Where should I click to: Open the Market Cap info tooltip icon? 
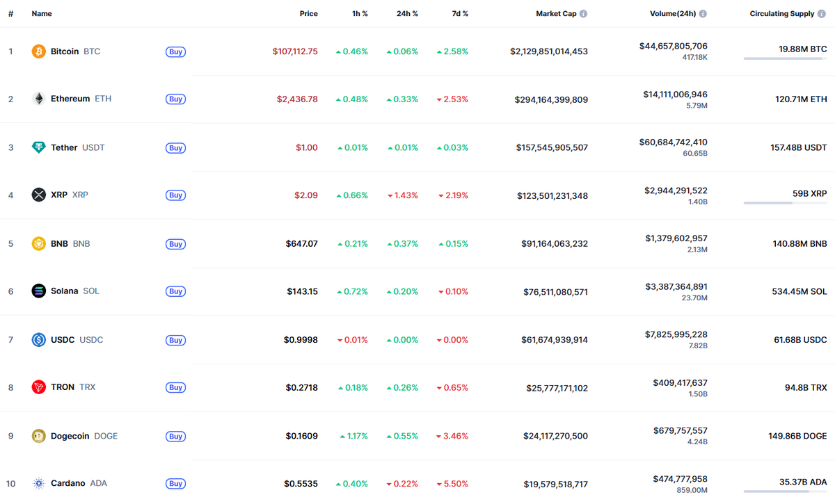(x=582, y=13)
